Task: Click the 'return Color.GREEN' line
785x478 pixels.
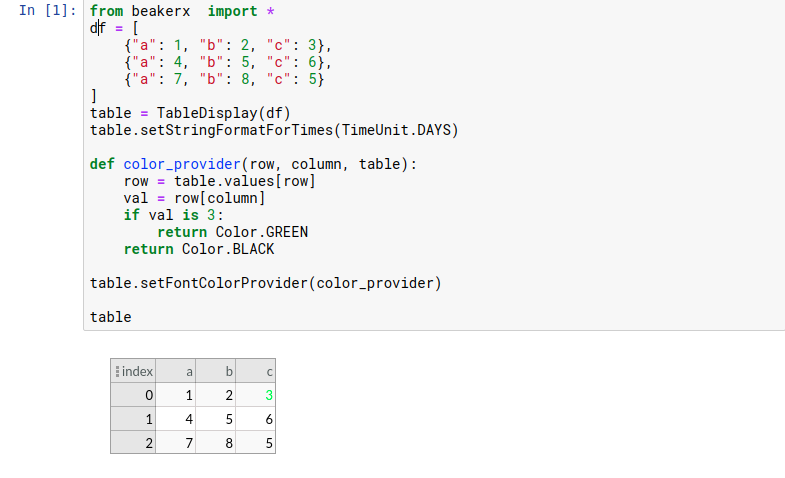Action: pos(233,232)
